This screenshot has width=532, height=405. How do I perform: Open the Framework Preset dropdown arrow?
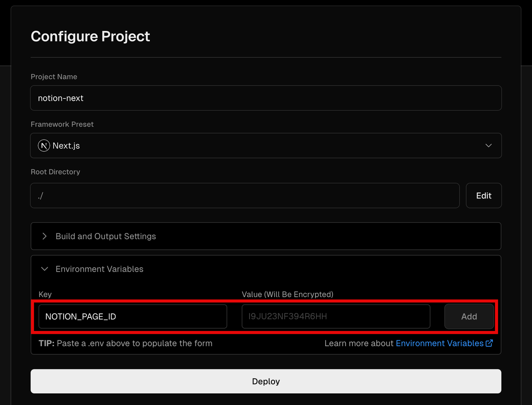(489, 146)
